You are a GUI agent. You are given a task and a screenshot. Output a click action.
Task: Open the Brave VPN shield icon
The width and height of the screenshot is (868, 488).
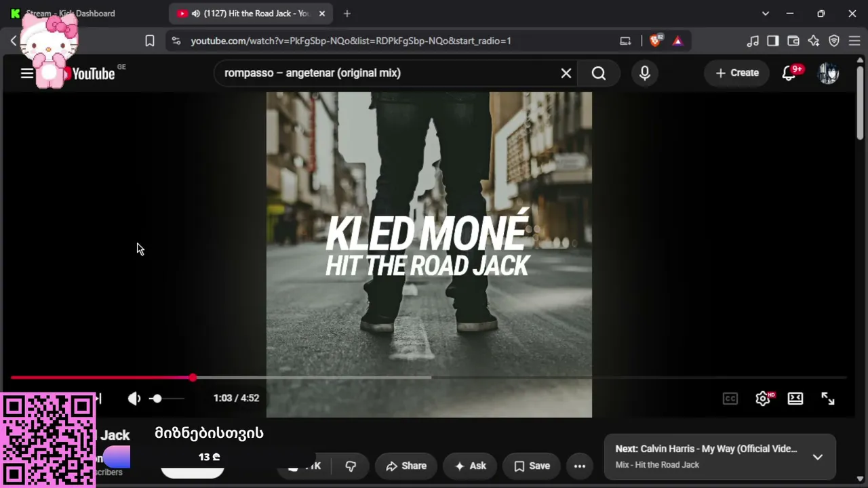pyautogui.click(x=834, y=41)
